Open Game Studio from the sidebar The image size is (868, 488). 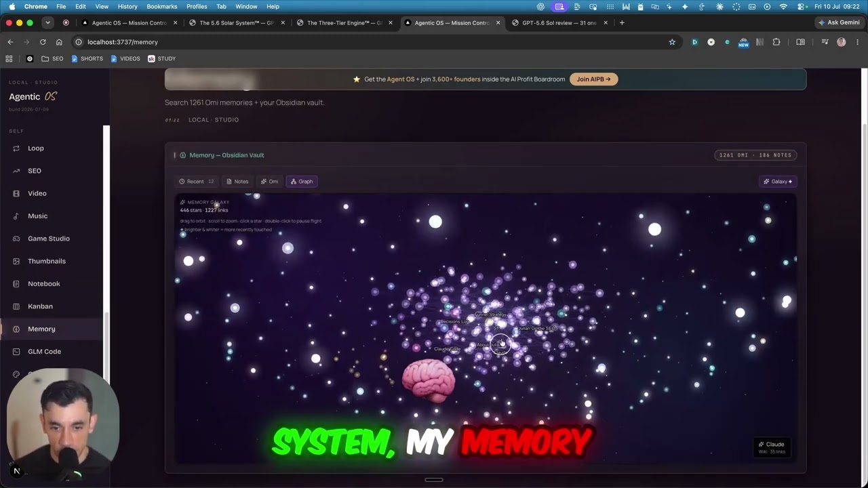(51, 239)
